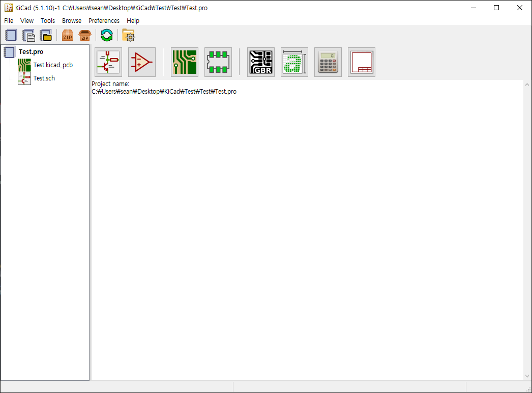Open Bitmap to Component Converter
The width and height of the screenshot is (532, 393).
pyautogui.click(x=294, y=62)
